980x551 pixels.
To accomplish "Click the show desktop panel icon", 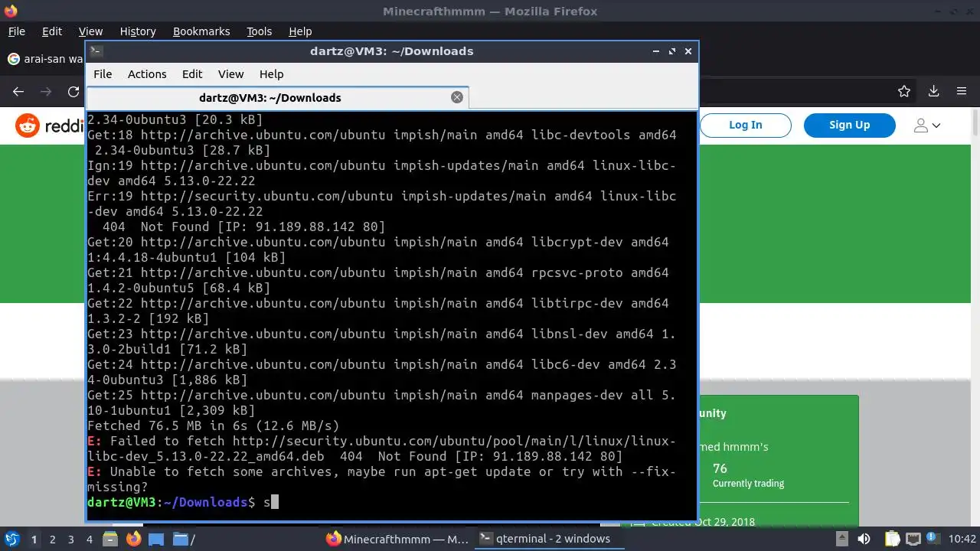I will [x=156, y=539].
